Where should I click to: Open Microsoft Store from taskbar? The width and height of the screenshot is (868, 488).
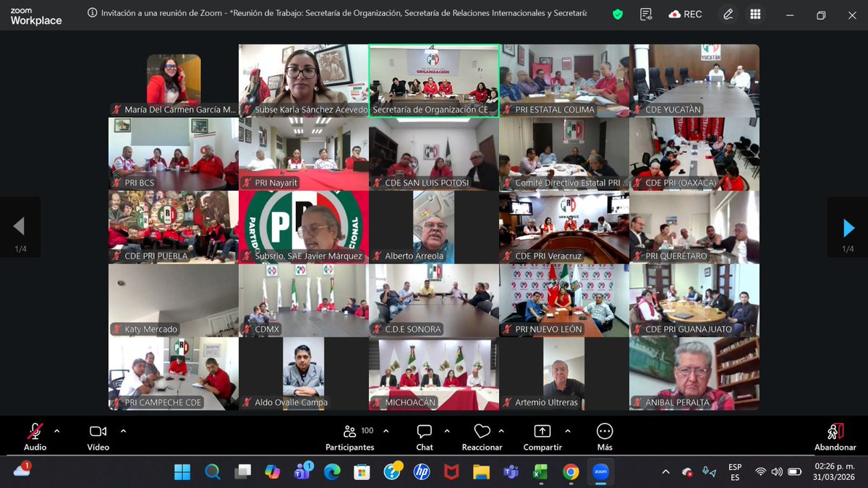tap(362, 472)
